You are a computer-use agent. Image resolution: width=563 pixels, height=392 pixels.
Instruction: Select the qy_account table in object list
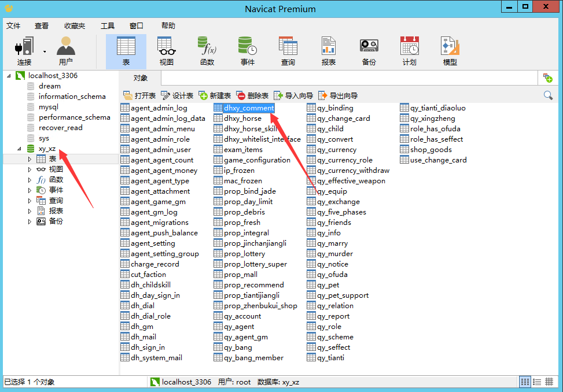click(242, 316)
